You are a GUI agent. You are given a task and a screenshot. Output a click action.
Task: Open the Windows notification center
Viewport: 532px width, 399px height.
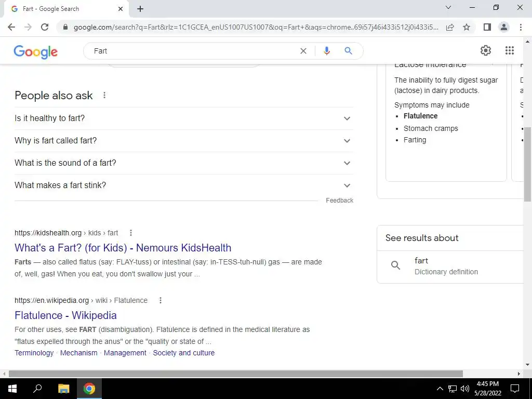point(515,389)
